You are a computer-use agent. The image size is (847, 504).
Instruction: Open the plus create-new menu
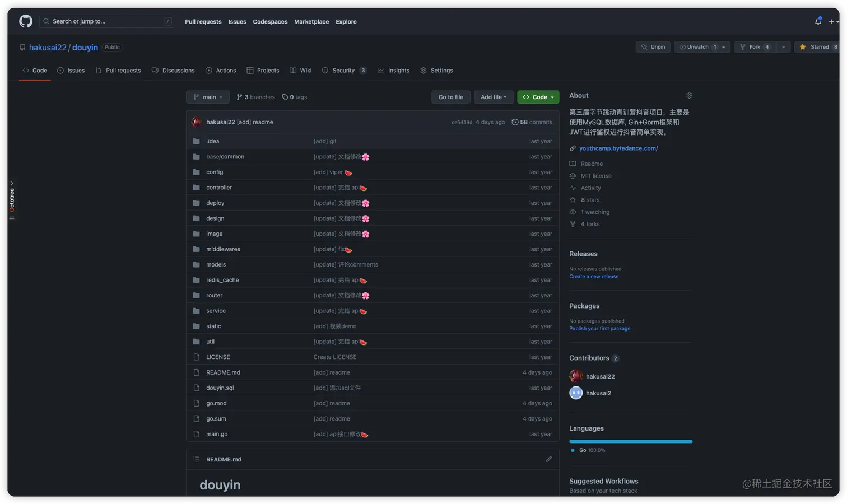(834, 21)
